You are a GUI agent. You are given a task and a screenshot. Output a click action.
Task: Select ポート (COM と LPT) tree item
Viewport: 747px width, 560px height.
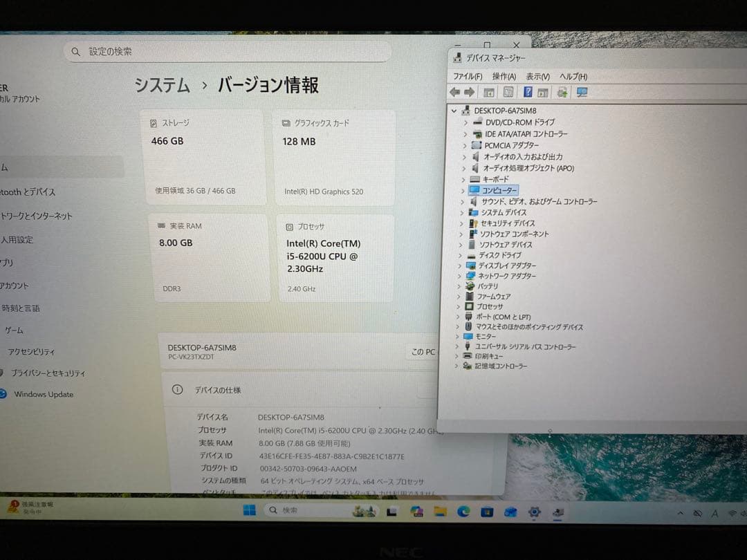coord(504,317)
